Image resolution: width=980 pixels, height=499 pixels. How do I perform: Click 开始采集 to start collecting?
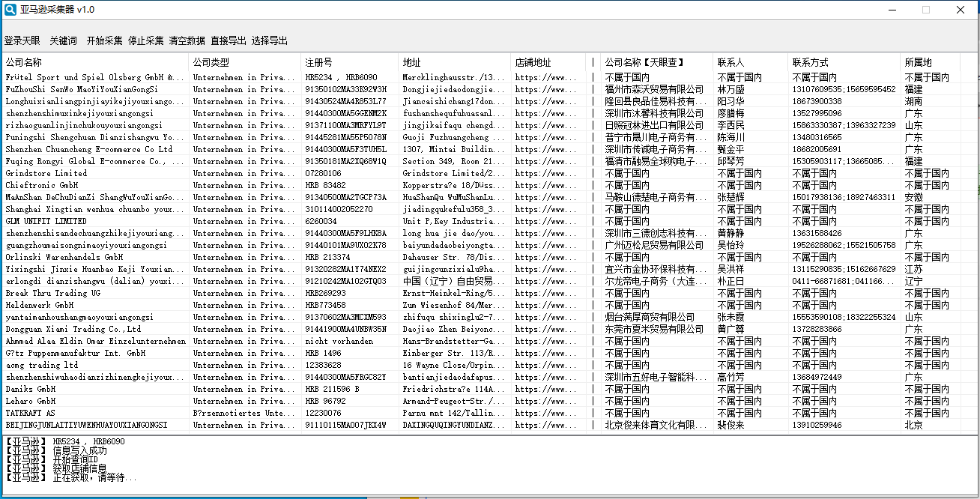click(x=105, y=40)
